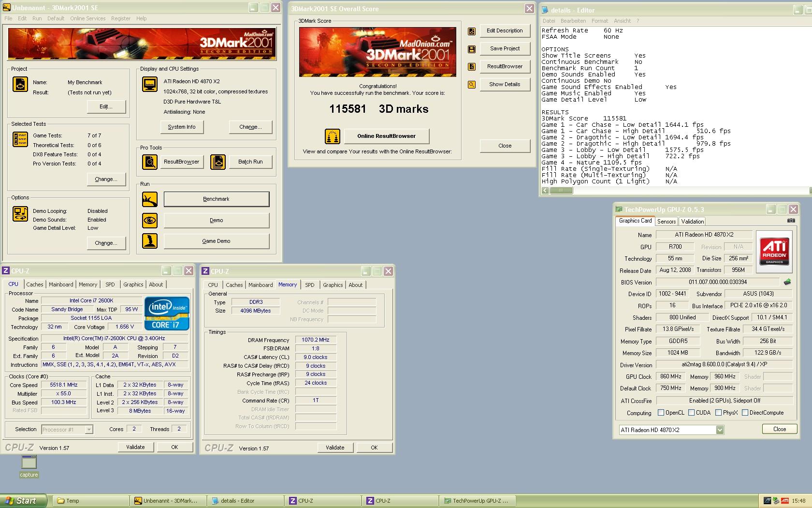The image size is (812, 508).
Task: Click the Core Speed value field in CPU-Z
Action: [x=63, y=385]
